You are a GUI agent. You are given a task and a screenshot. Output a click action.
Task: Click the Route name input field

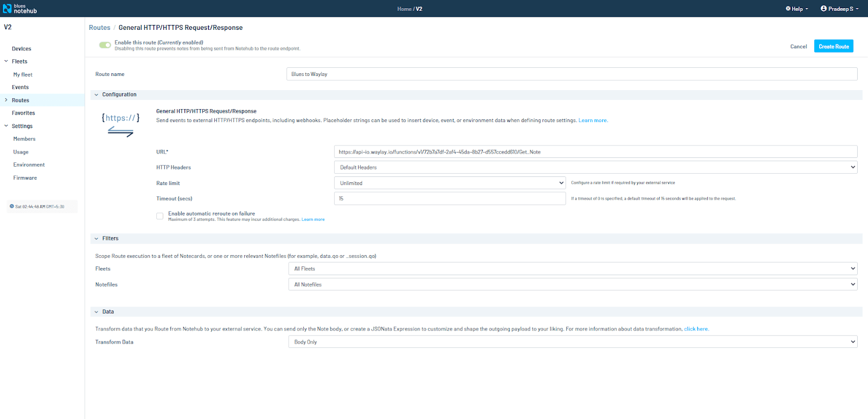pos(572,74)
